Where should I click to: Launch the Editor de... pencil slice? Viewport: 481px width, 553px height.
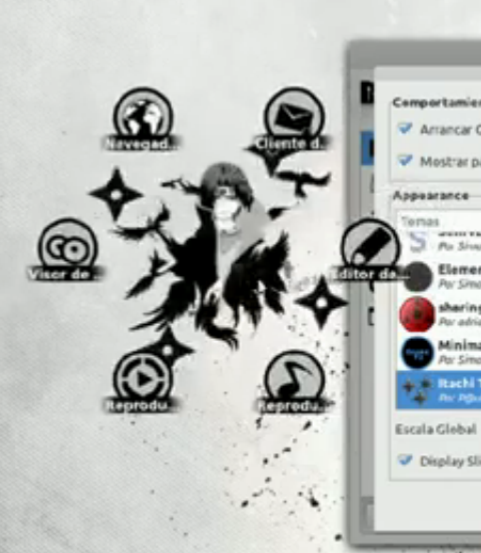tap(370, 249)
